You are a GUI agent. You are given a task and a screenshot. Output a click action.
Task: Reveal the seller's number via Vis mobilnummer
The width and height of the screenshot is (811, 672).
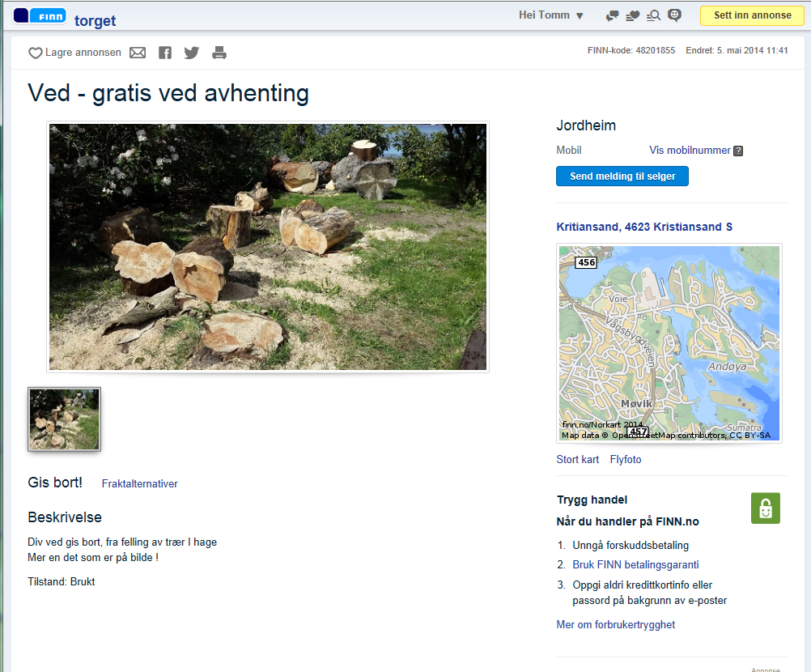[x=690, y=151]
